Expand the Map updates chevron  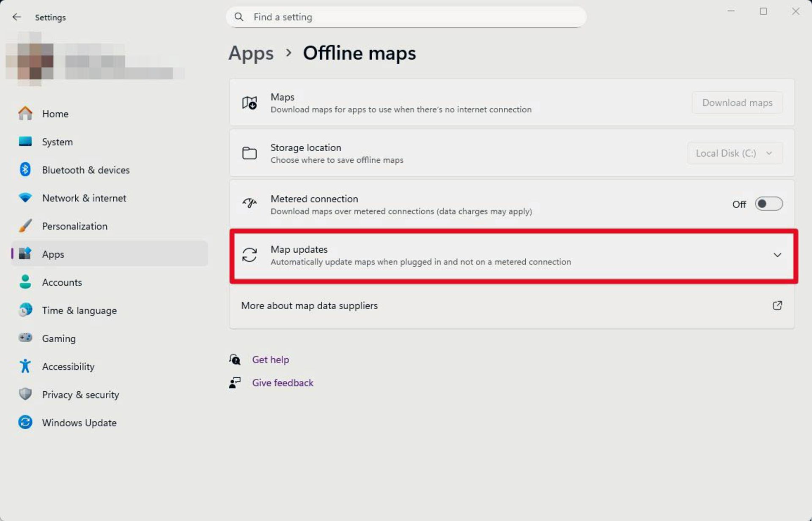(x=777, y=255)
